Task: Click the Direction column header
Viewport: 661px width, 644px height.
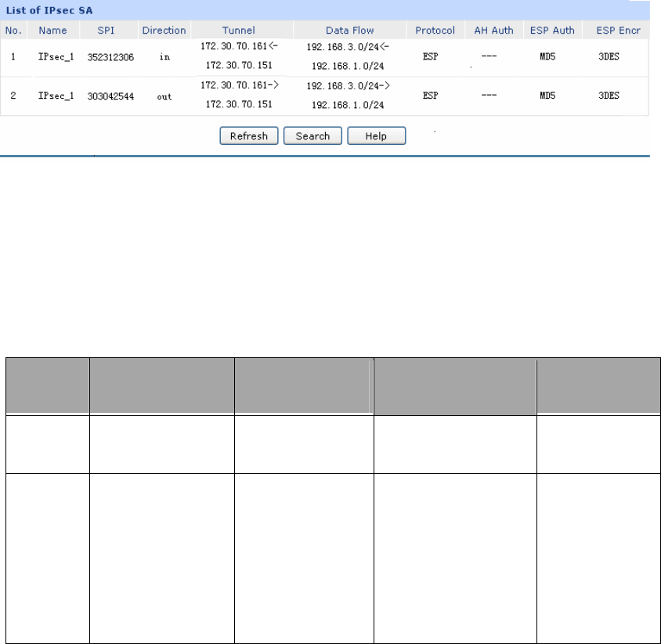Action: click(x=164, y=31)
